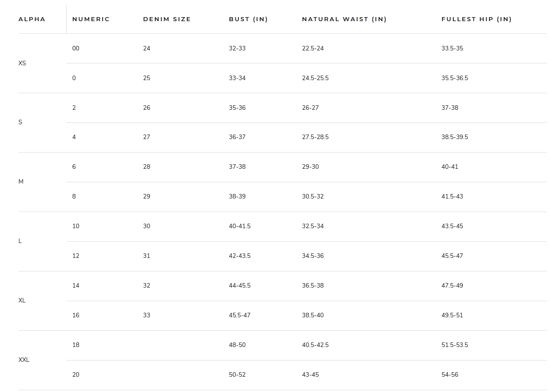Click the NATURAL WAIST (IN) header
The width and height of the screenshot is (550, 392).
pos(344,19)
